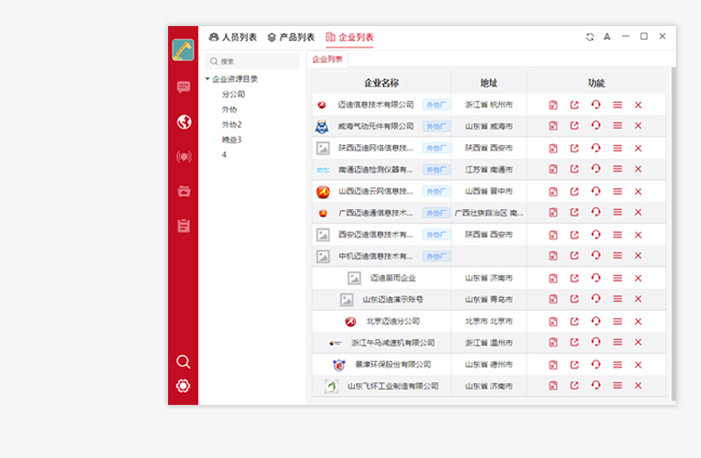Select the 外协 tree item
Viewport: 701px width, 458px height.
[229, 110]
